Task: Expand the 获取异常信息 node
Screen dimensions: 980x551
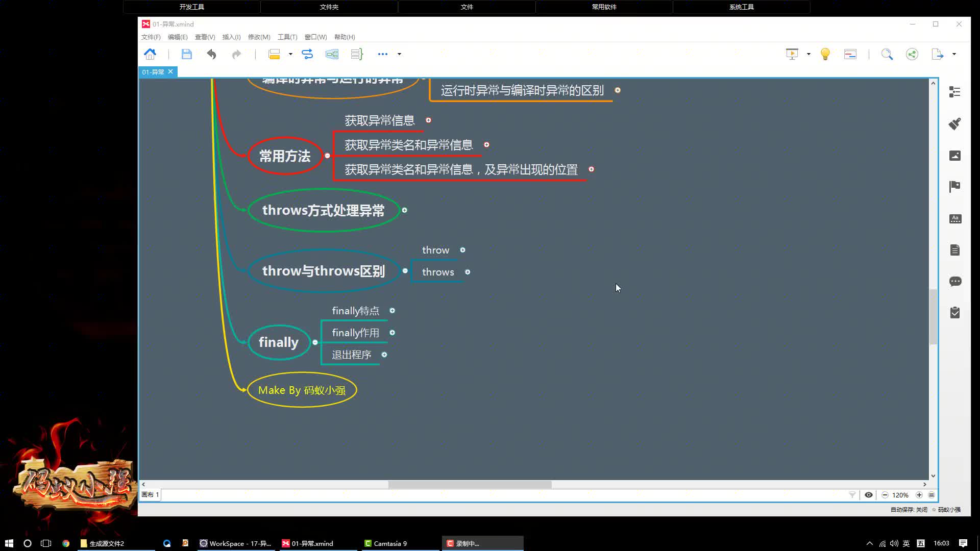Action: pyautogui.click(x=429, y=120)
